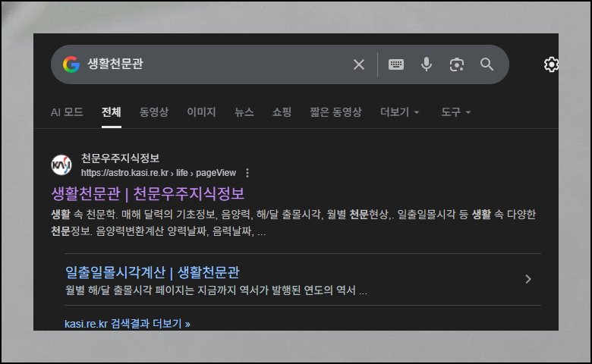Click chevron arrow on 일출일몰시각계산 row
The height and width of the screenshot is (364, 592).
[x=528, y=279]
